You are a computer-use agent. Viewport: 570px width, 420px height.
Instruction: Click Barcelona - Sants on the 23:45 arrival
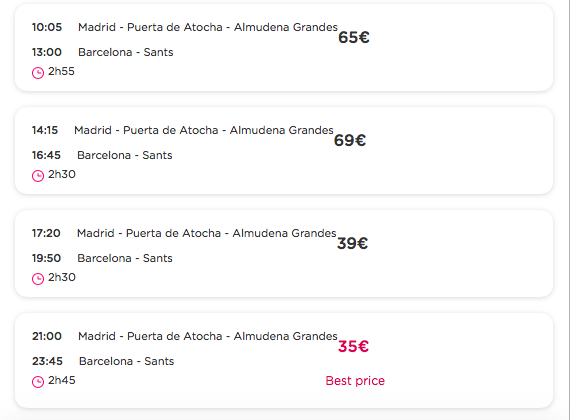(127, 361)
